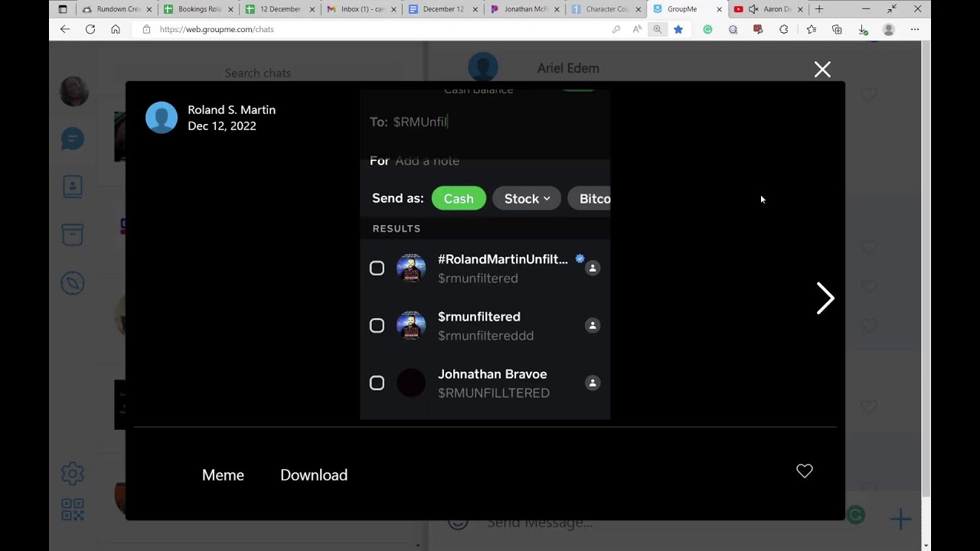This screenshot has width=980, height=551.
Task: Open the zoom magnifier in the address bar
Action: [658, 29]
